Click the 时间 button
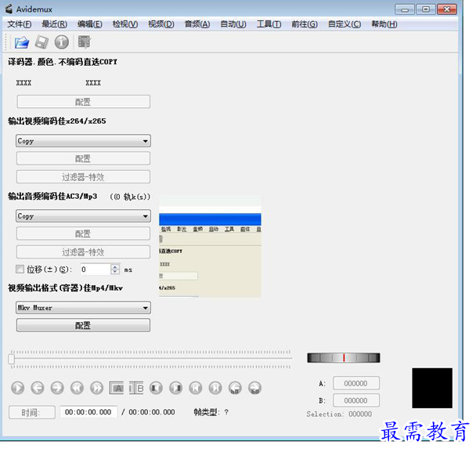 [x=31, y=412]
